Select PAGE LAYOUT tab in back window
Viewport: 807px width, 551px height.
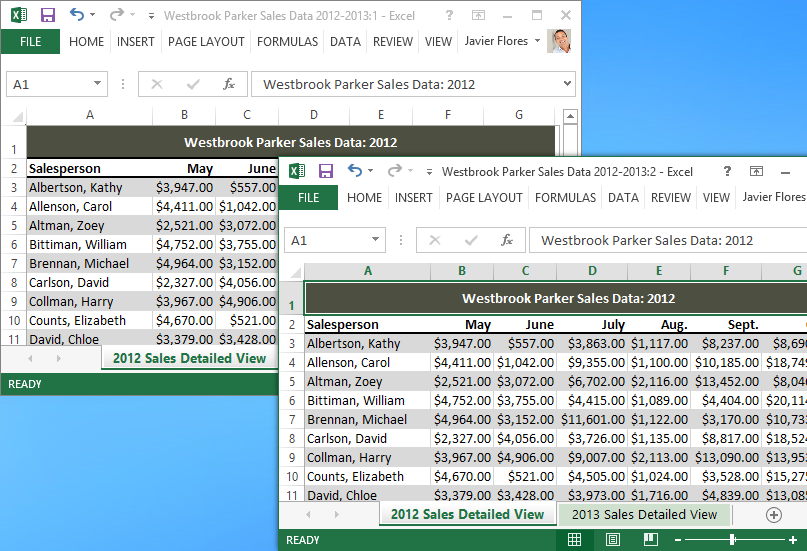click(x=206, y=42)
